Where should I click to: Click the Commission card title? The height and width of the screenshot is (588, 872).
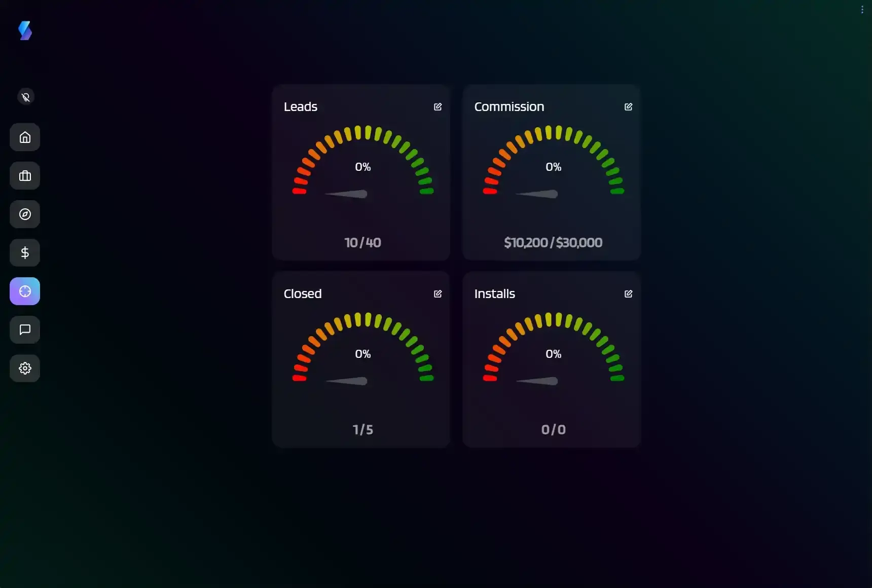point(509,107)
